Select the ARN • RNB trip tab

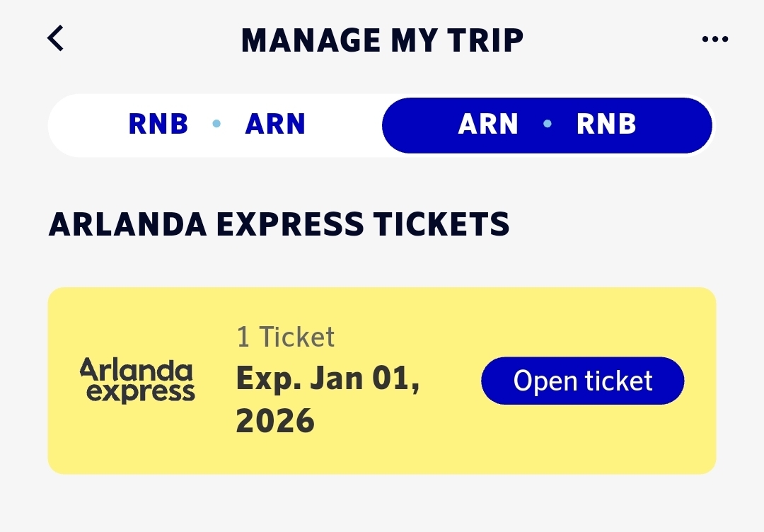[547, 125]
